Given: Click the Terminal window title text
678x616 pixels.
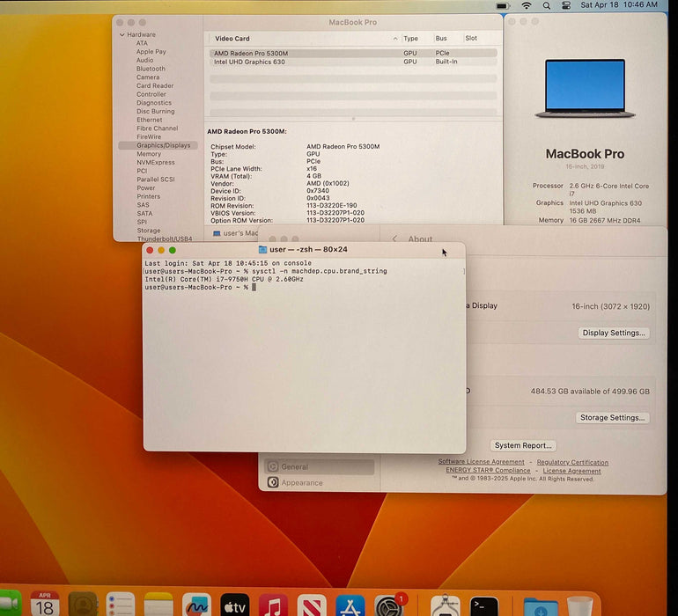Looking at the screenshot, I should pyautogui.click(x=308, y=249).
